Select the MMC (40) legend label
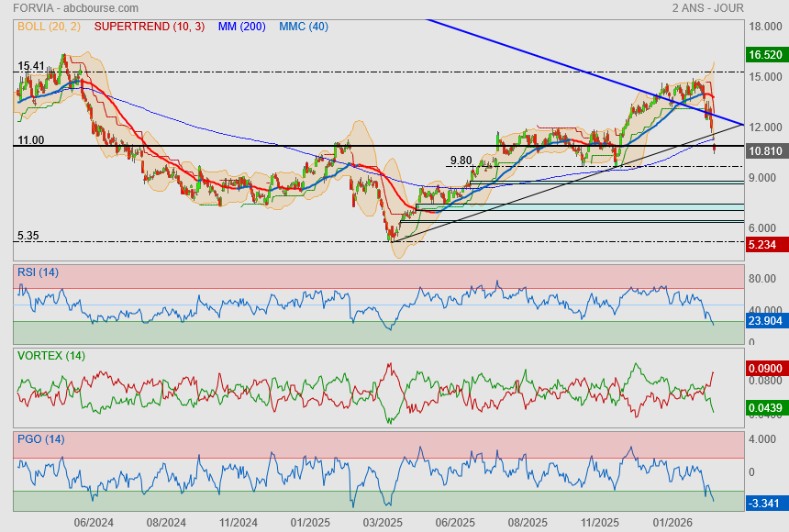 click(x=303, y=27)
